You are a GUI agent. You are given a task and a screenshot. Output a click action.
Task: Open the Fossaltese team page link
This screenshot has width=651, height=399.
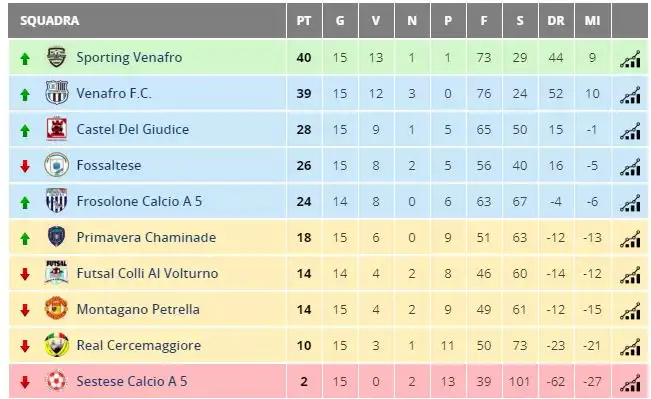click(109, 165)
